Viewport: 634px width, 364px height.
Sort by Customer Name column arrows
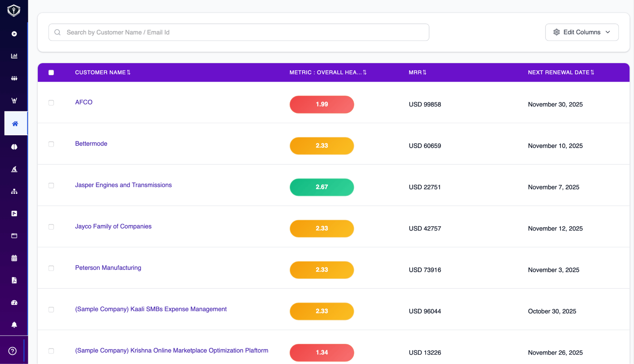[x=129, y=72]
